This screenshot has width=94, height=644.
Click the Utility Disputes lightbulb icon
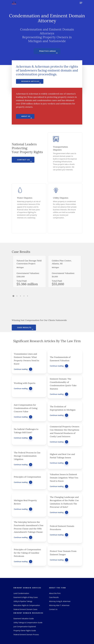tap(56, 190)
